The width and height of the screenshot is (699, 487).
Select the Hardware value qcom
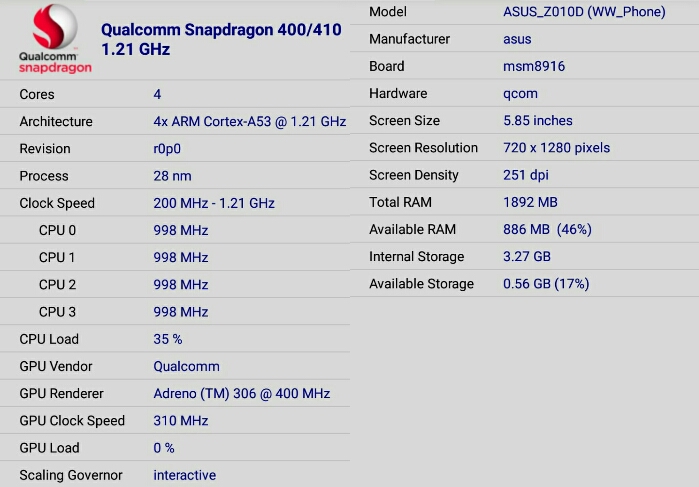point(520,94)
